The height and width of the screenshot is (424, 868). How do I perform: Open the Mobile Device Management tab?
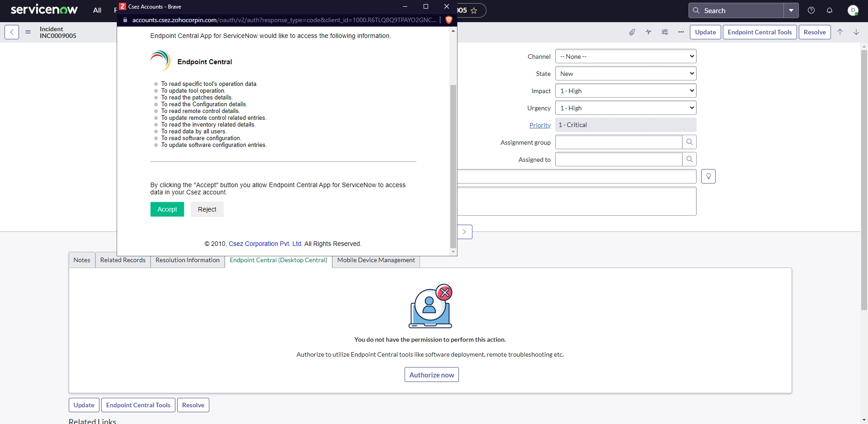pyautogui.click(x=376, y=260)
